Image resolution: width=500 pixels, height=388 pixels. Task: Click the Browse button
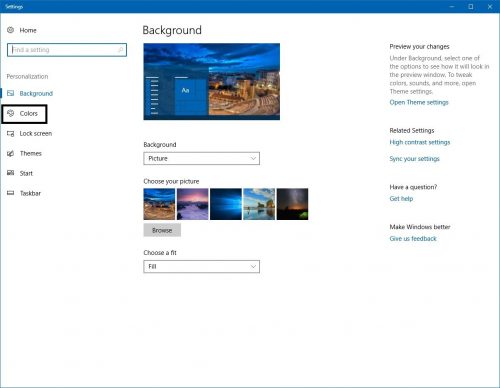point(162,230)
